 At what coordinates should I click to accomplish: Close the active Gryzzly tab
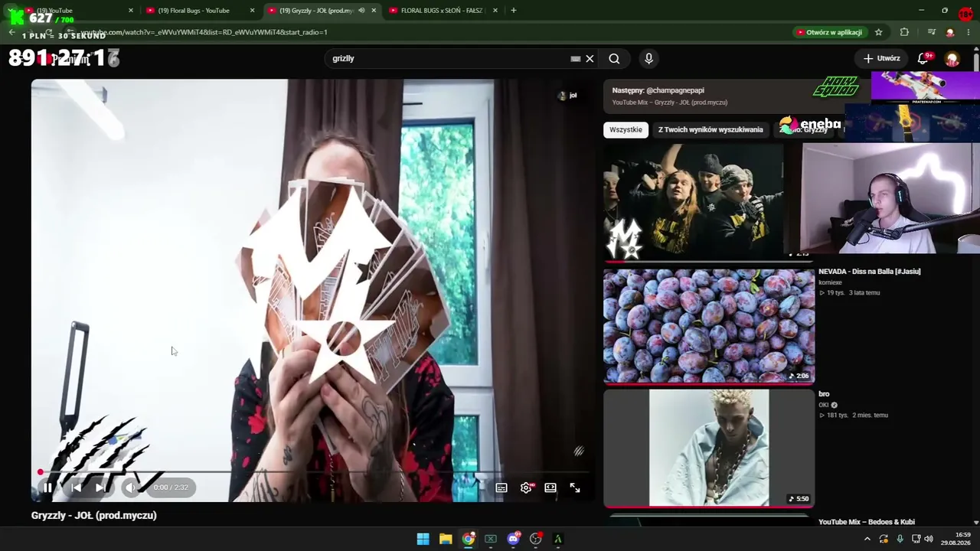(x=374, y=11)
